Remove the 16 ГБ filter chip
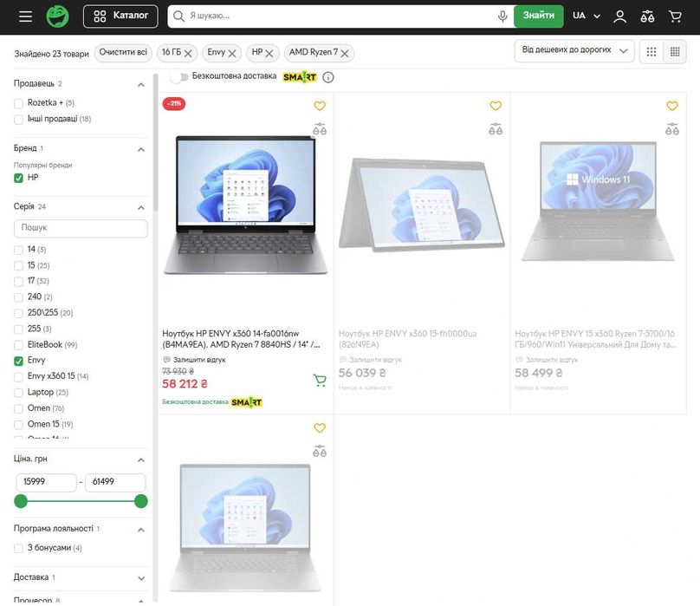The height and width of the screenshot is (606, 700). 188,54
